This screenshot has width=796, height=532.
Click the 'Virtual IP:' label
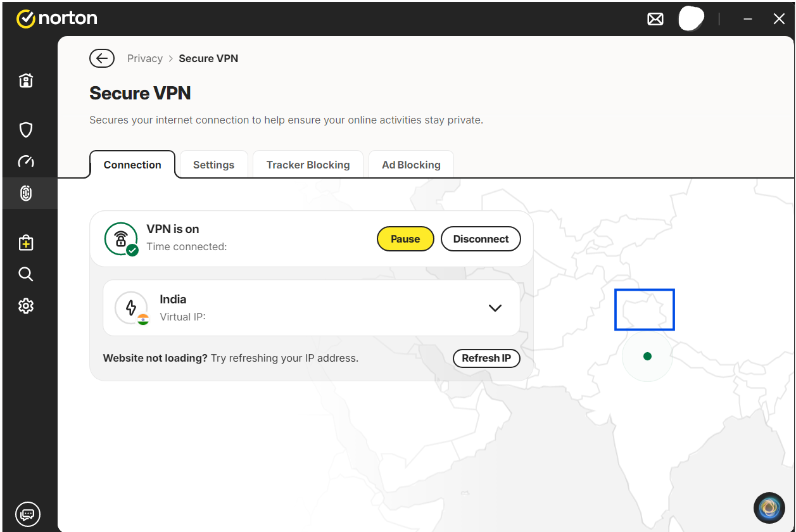pos(182,317)
